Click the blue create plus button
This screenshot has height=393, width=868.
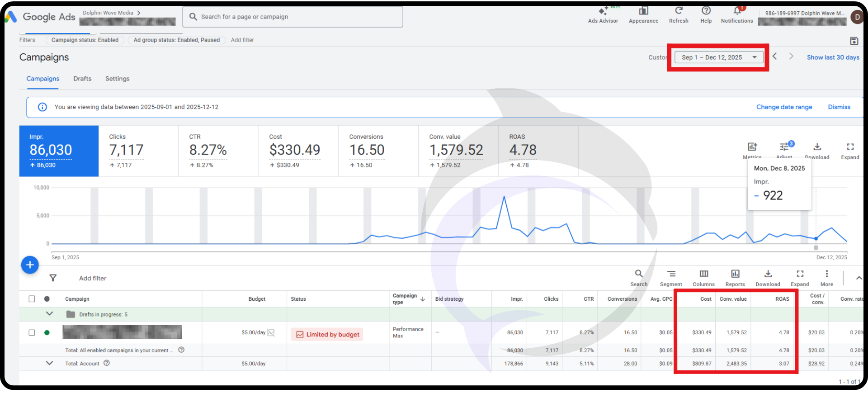[x=30, y=265]
